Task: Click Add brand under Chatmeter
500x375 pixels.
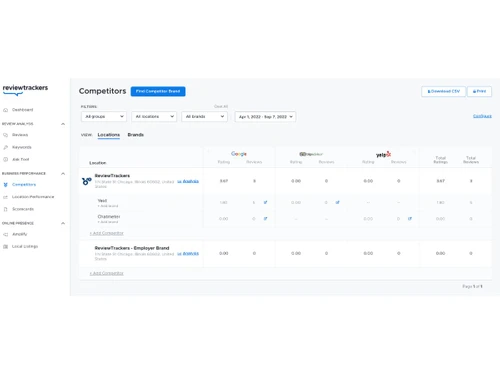Action: (x=108, y=222)
